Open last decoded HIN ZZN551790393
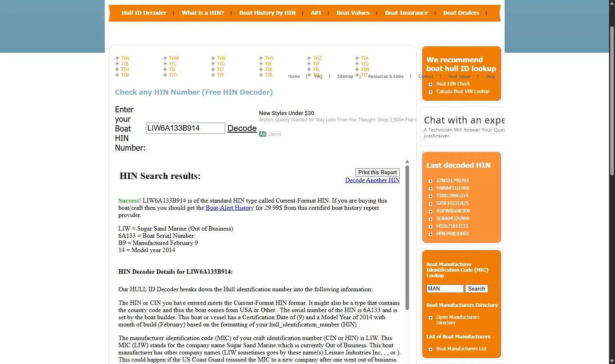Screen dimensions: 615x364 (452, 181)
